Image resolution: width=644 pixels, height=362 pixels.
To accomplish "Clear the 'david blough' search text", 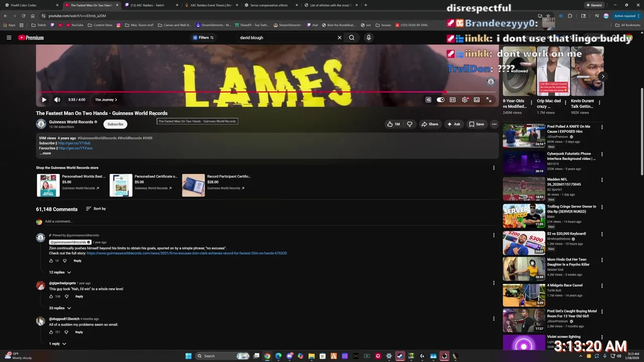I will coord(339,38).
